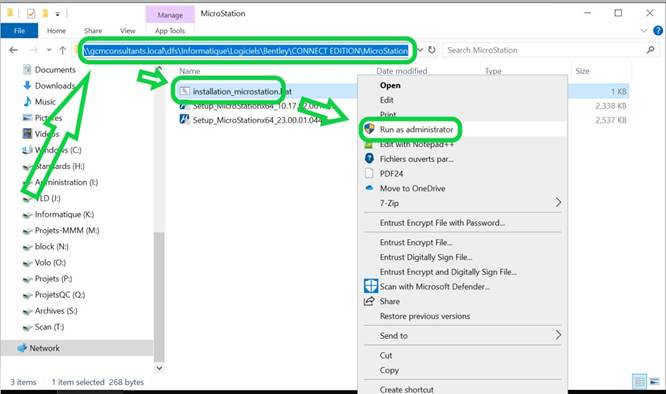Click the search magnifier icon
Viewport: 666px width, 394px height.
click(x=650, y=50)
